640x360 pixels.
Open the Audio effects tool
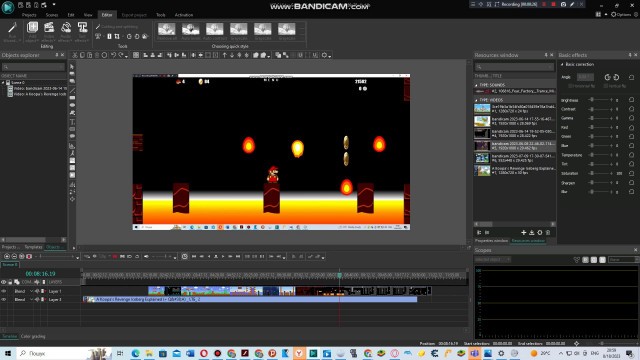point(66,32)
